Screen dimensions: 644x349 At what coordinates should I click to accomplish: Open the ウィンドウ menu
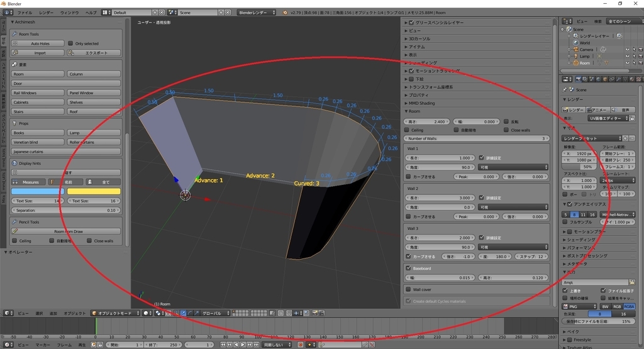click(69, 13)
